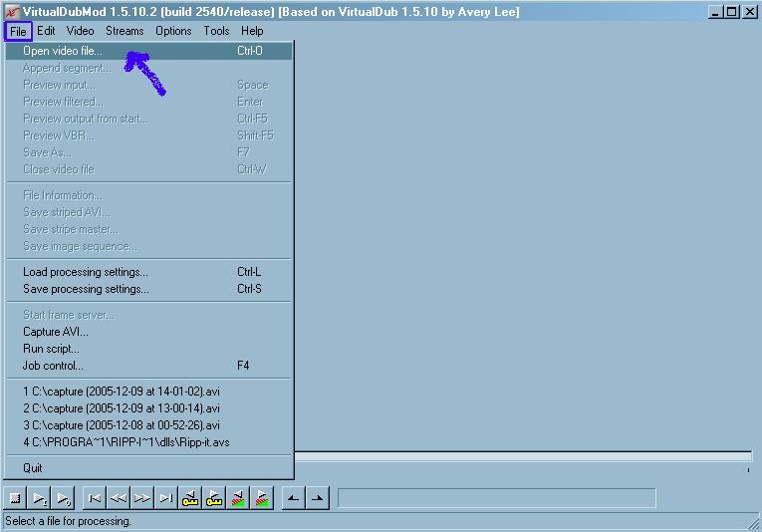Open the File menu
Viewport: 762px width, 532px height.
(x=18, y=32)
